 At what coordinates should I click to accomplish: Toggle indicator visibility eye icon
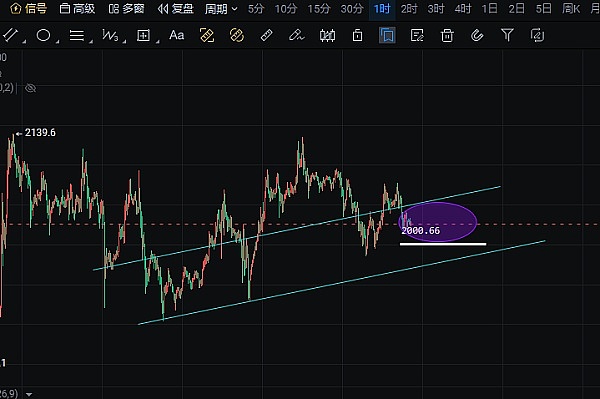click(x=30, y=88)
